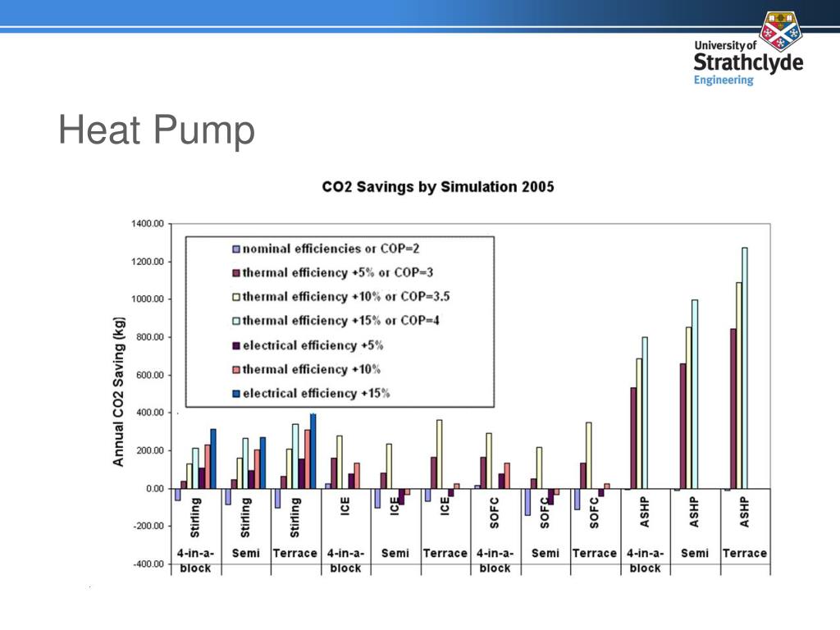Click 'Semi' category label under SOFC
Image resolution: width=840 pixels, height=630 pixels.
click(546, 554)
